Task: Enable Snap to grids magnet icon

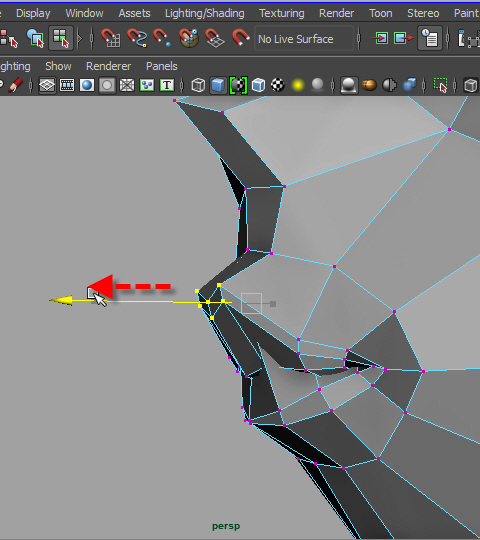Action: coord(111,38)
